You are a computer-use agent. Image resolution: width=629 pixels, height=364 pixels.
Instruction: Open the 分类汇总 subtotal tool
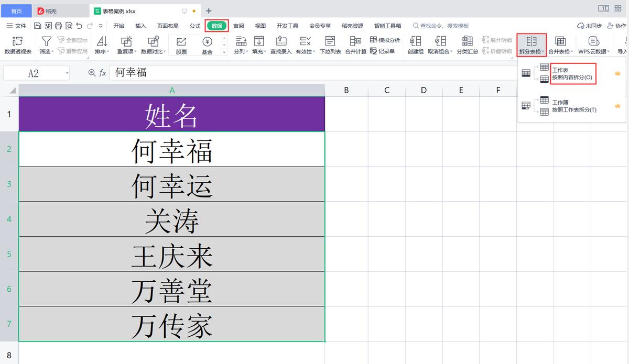click(x=467, y=45)
